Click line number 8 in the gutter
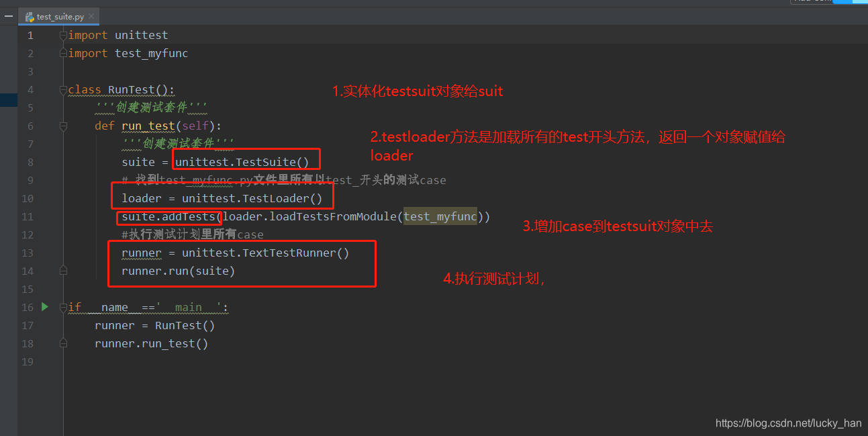The width and height of the screenshot is (868, 436). click(x=30, y=162)
